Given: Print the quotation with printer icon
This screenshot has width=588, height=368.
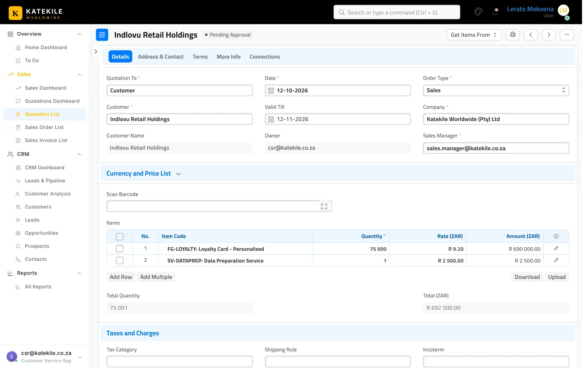Looking at the screenshot, I should coord(513,35).
